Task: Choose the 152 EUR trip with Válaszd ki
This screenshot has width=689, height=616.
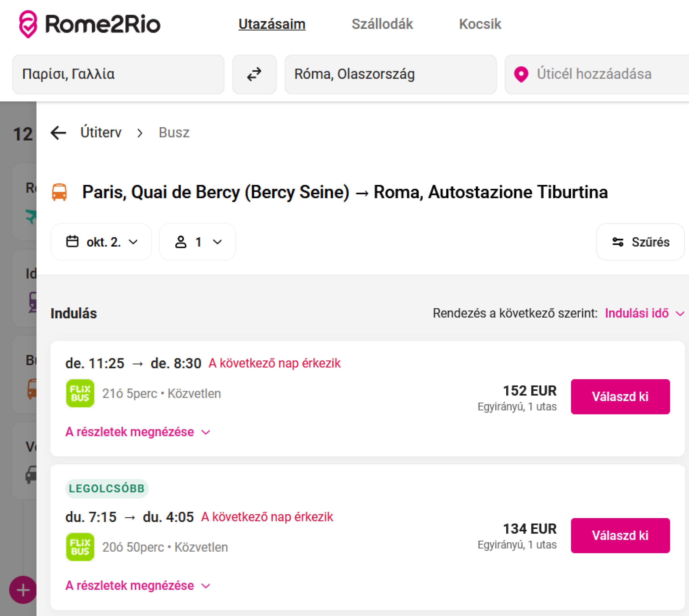Action: pyautogui.click(x=620, y=397)
